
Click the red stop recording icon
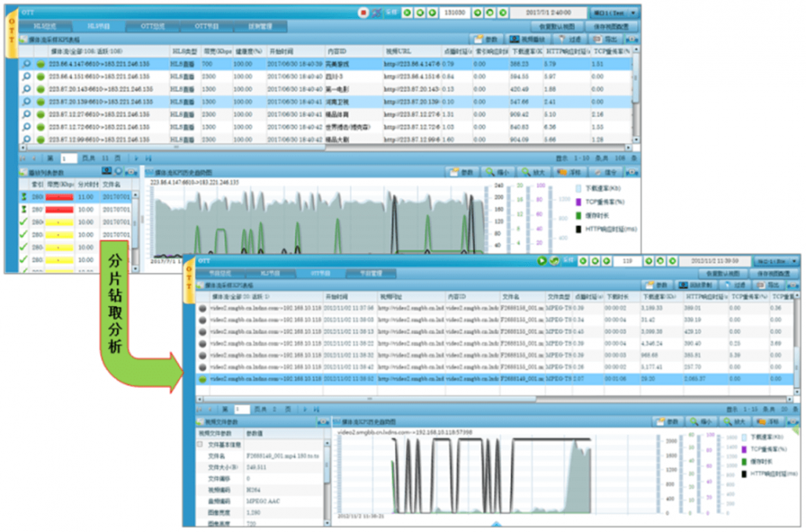coord(363,13)
